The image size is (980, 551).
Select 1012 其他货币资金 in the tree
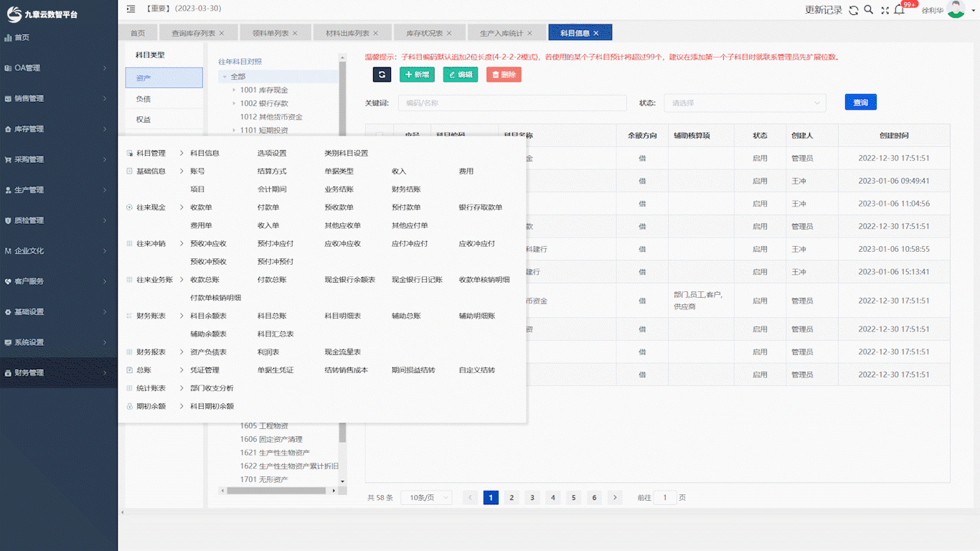271,117
